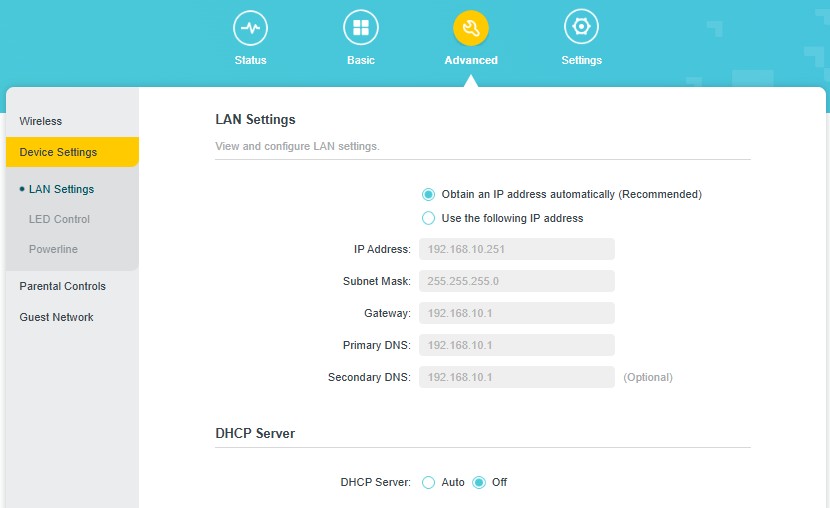Select the Advanced wrench icon
830x508 pixels.
[471, 28]
